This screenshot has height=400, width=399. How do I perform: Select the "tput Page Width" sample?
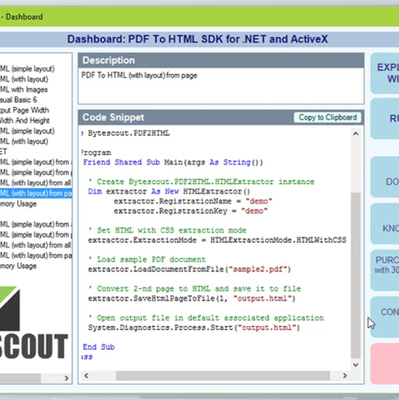[24, 110]
